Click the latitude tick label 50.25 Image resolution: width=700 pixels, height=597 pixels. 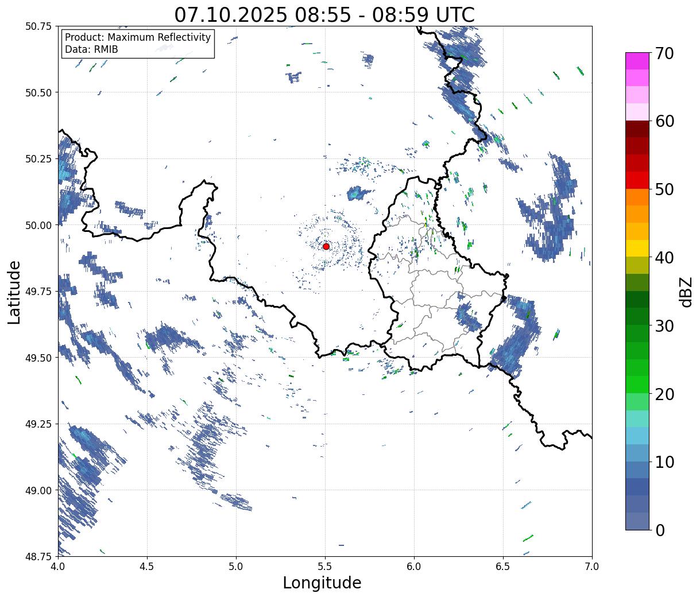[38, 159]
